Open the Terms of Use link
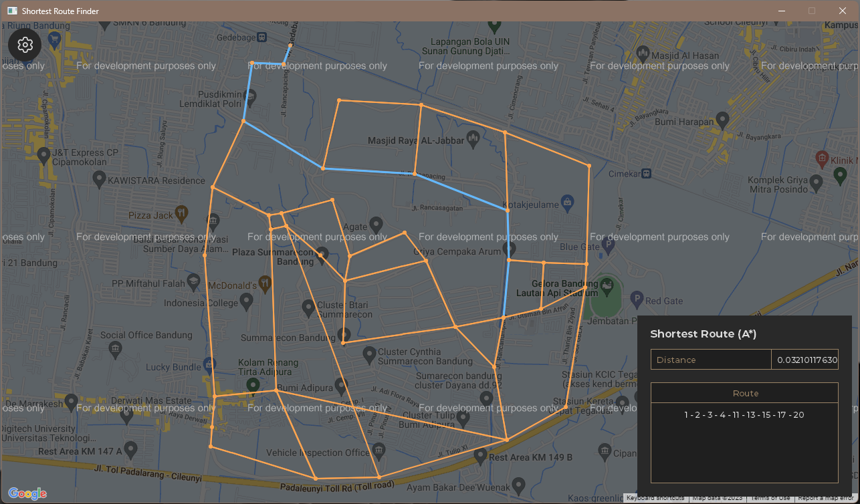860x504 pixels. pyautogui.click(x=770, y=498)
